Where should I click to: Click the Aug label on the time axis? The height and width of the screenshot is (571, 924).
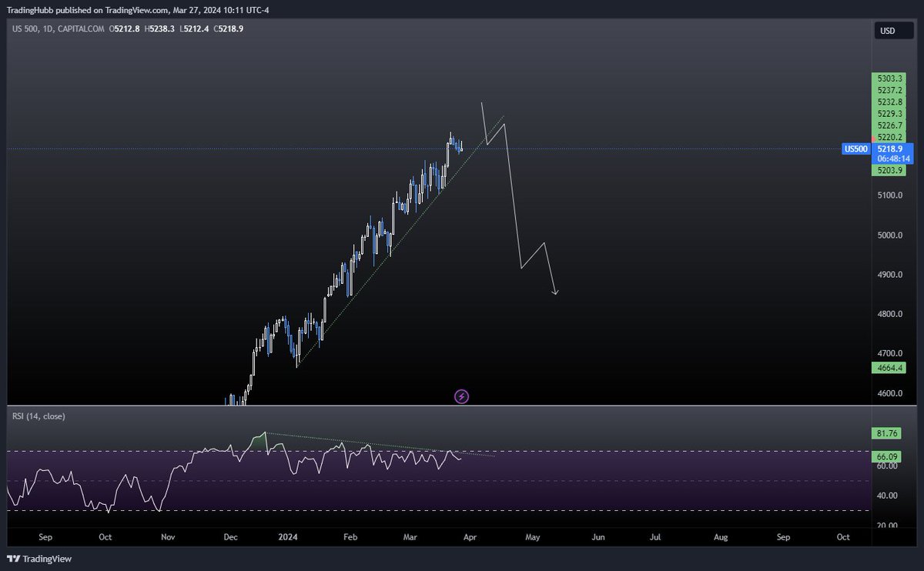(x=720, y=537)
